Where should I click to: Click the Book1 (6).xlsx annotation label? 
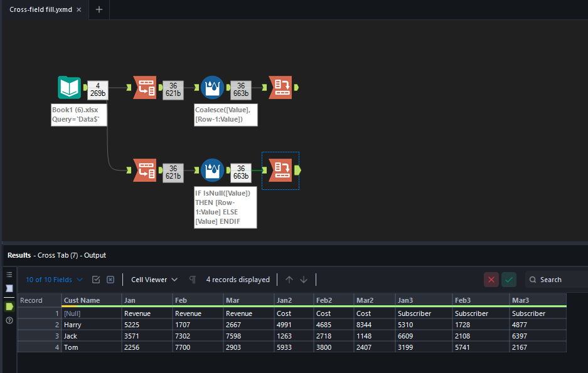pos(78,115)
